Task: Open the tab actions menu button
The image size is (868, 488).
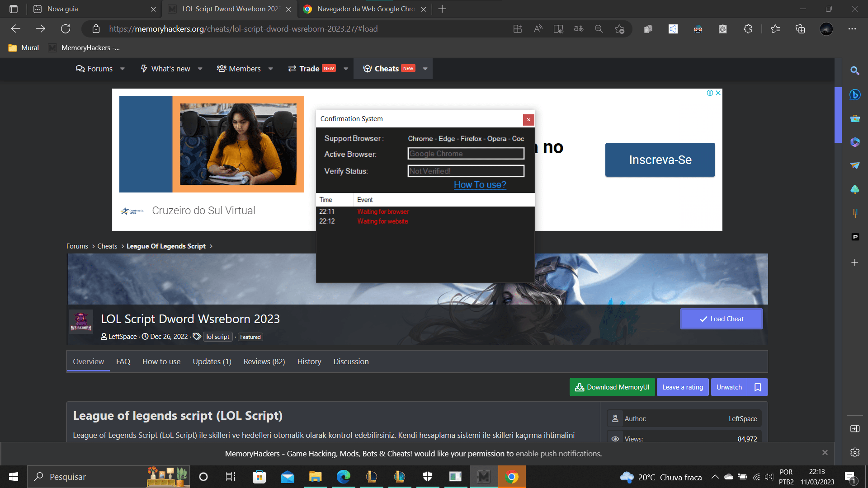Action: point(14,9)
